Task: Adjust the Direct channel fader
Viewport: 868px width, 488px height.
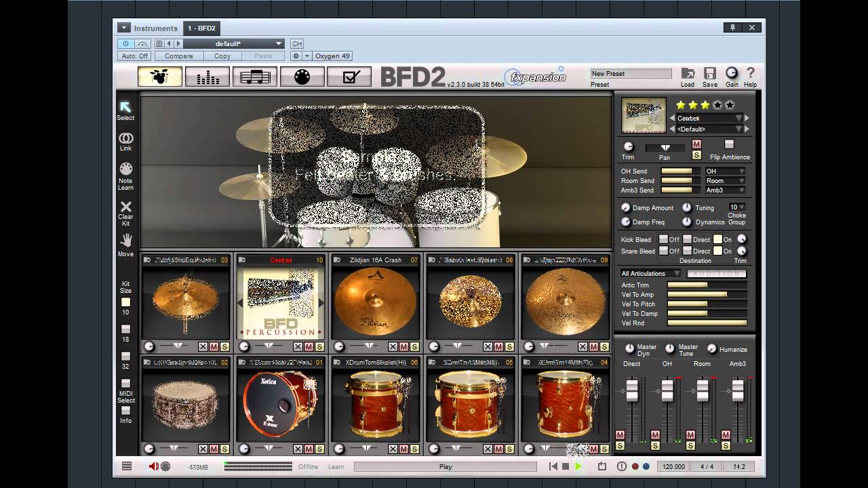Action: (x=632, y=390)
